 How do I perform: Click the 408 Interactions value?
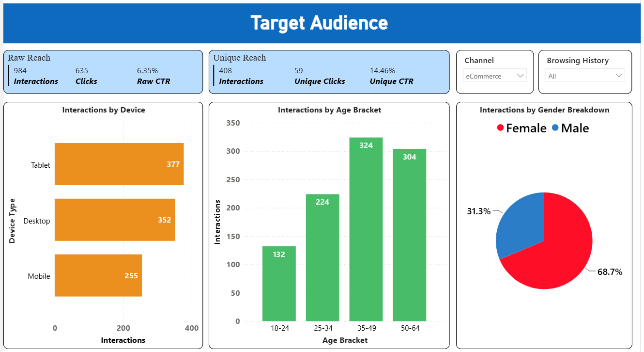pos(226,71)
